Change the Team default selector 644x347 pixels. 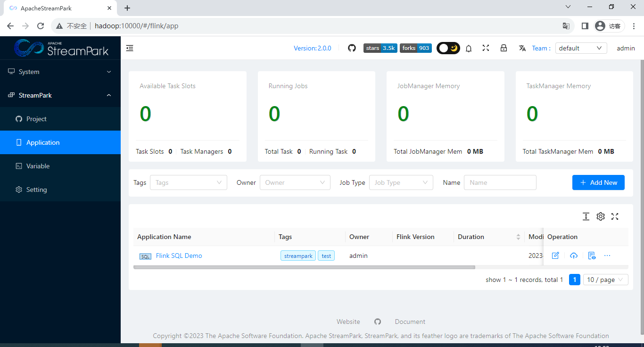click(581, 48)
